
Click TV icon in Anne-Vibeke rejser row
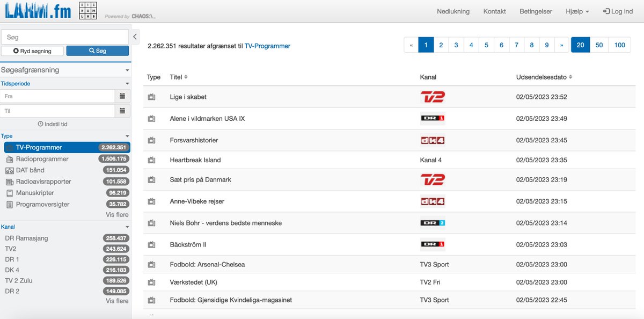[x=151, y=201]
